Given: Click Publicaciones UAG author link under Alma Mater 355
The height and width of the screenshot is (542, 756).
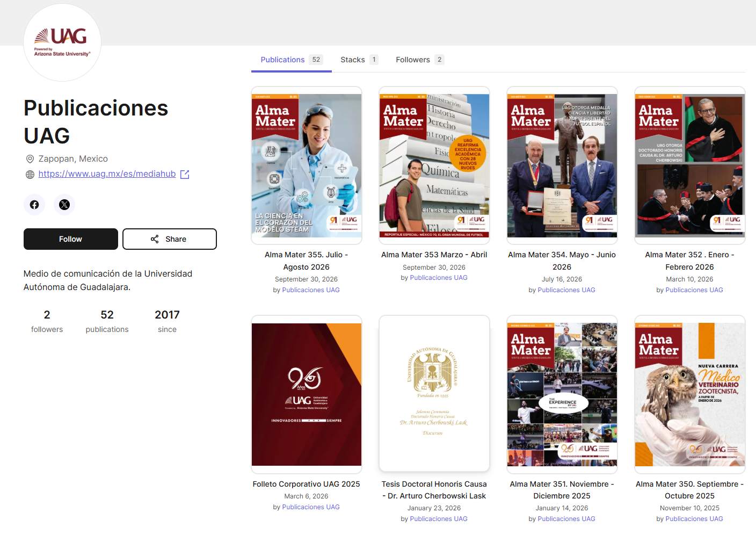Looking at the screenshot, I should tap(311, 290).
